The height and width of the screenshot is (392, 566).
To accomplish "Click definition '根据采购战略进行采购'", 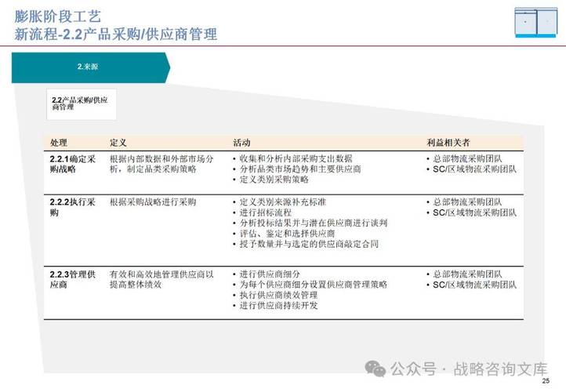I will [x=153, y=202].
